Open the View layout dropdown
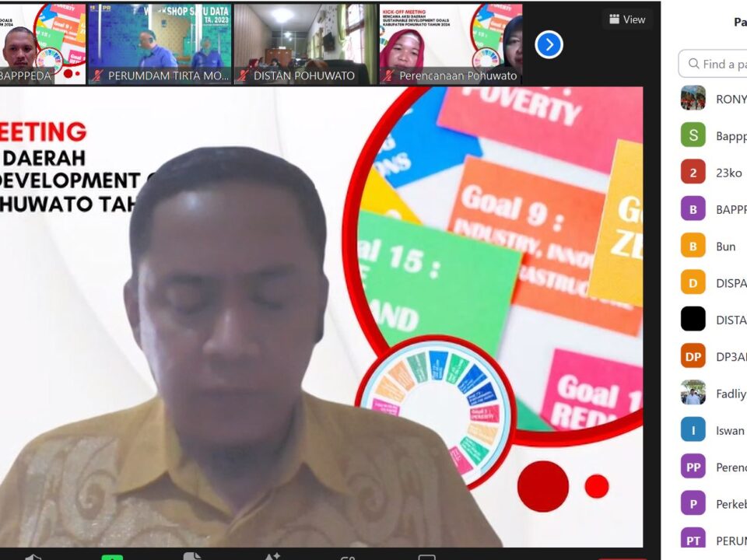This screenshot has width=747, height=560. 627,19
